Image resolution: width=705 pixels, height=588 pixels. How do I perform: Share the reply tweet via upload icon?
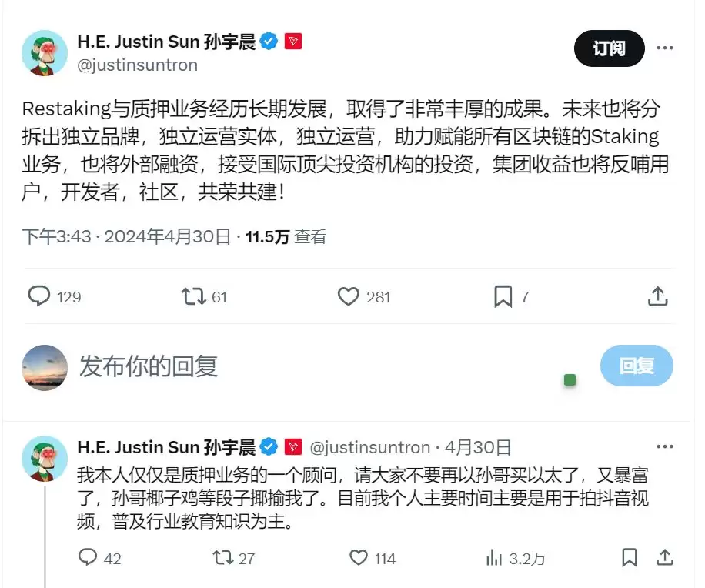point(663,557)
